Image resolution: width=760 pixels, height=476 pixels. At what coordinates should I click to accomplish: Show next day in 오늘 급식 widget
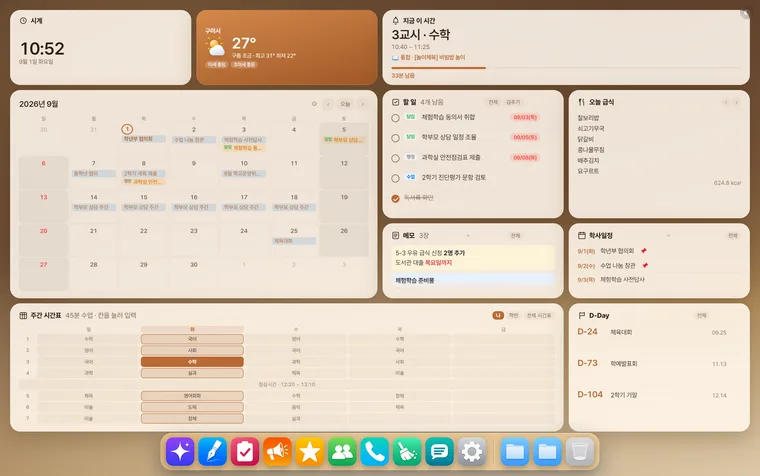pyautogui.click(x=736, y=102)
